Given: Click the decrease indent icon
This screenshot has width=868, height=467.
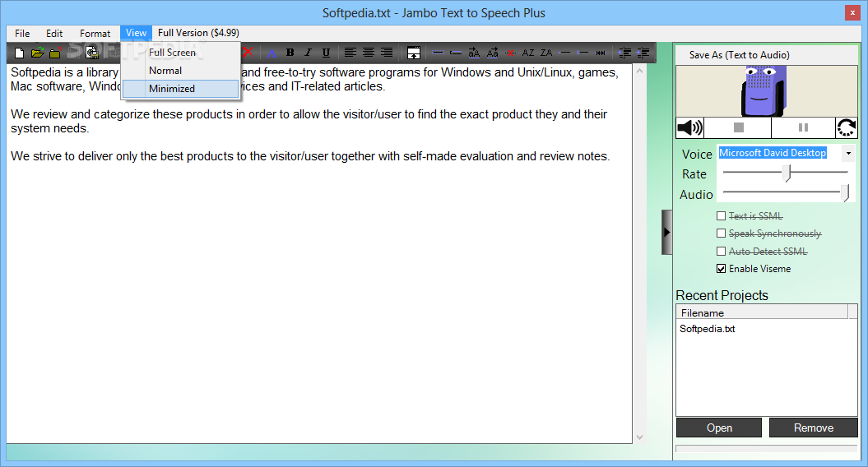Looking at the screenshot, I should [624, 53].
